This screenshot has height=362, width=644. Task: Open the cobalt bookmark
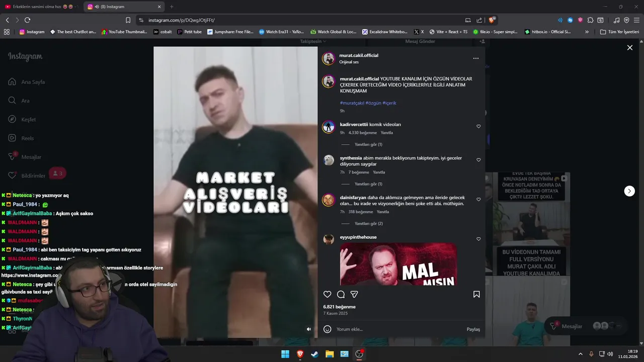[163, 32]
